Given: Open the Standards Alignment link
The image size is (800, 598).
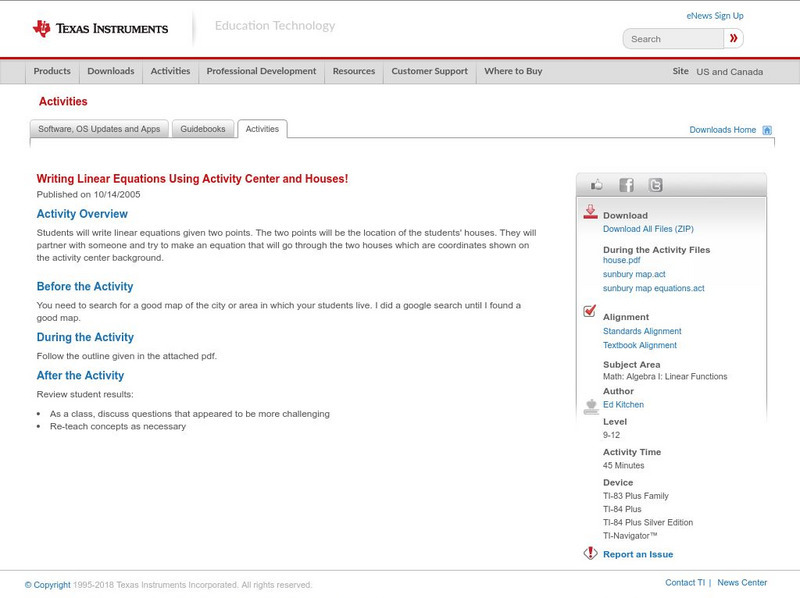Looking at the screenshot, I should pyautogui.click(x=642, y=331).
